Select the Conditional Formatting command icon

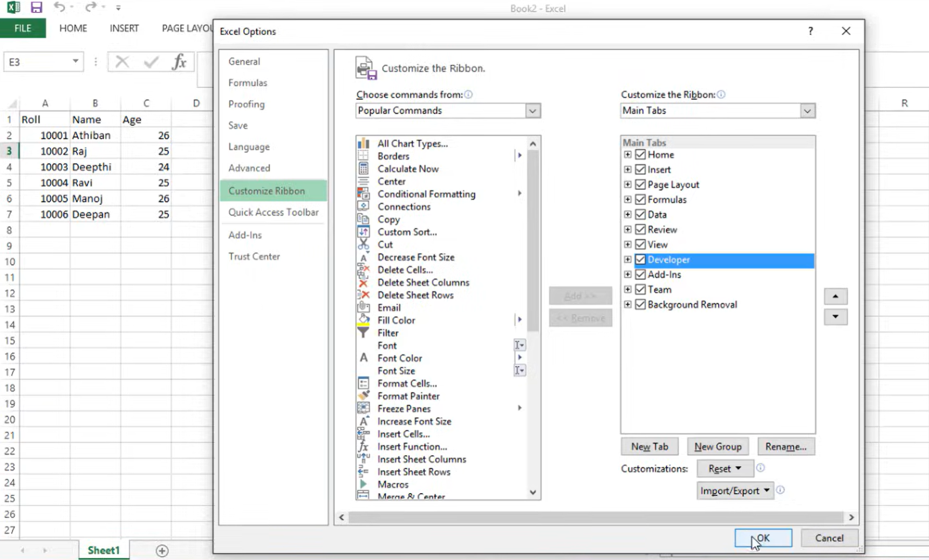tap(364, 194)
